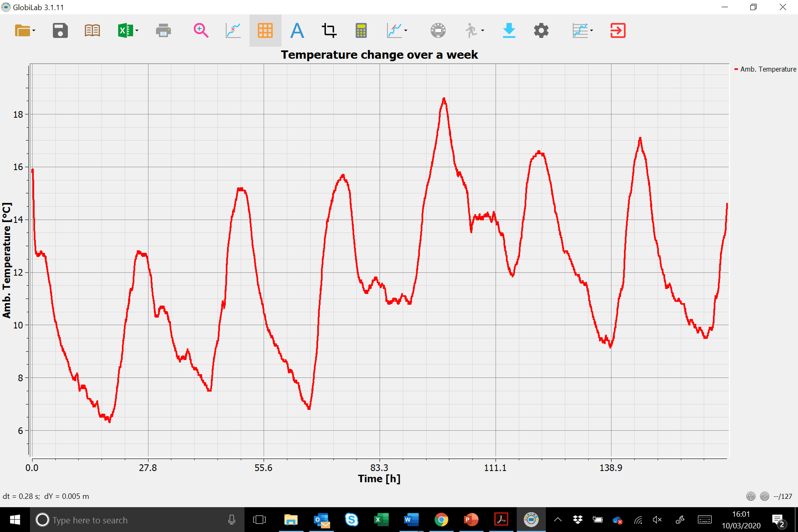
Task: Switch to Excel in the taskbar
Action: coord(381,520)
